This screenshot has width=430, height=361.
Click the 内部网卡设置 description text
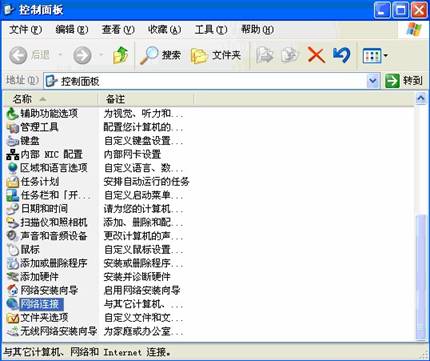pos(132,154)
